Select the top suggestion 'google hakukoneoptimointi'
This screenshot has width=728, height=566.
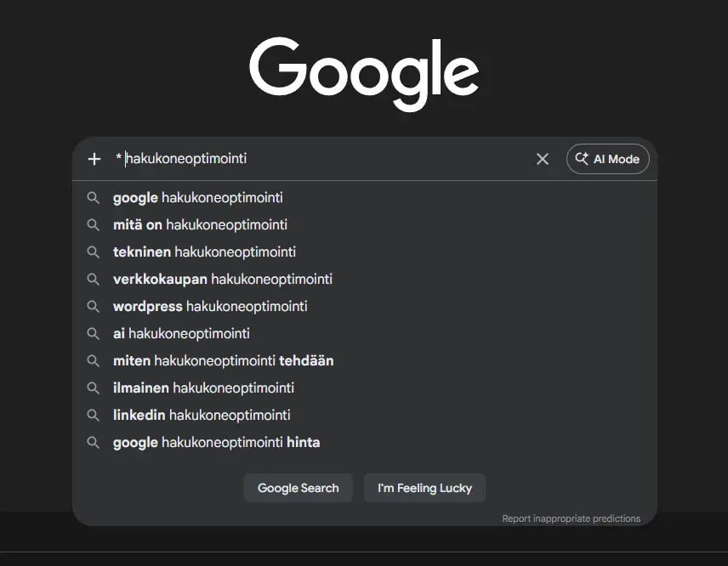pos(198,197)
